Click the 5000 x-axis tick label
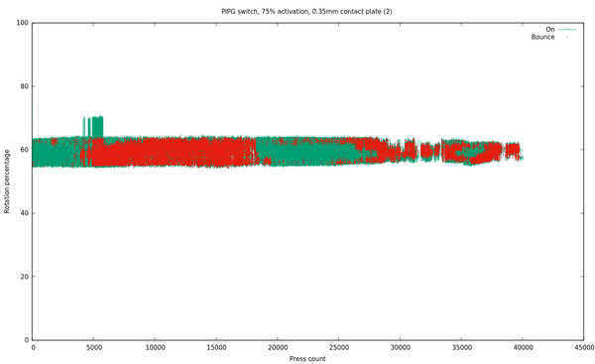Viewport: 595px width, 364px height. pos(94,348)
